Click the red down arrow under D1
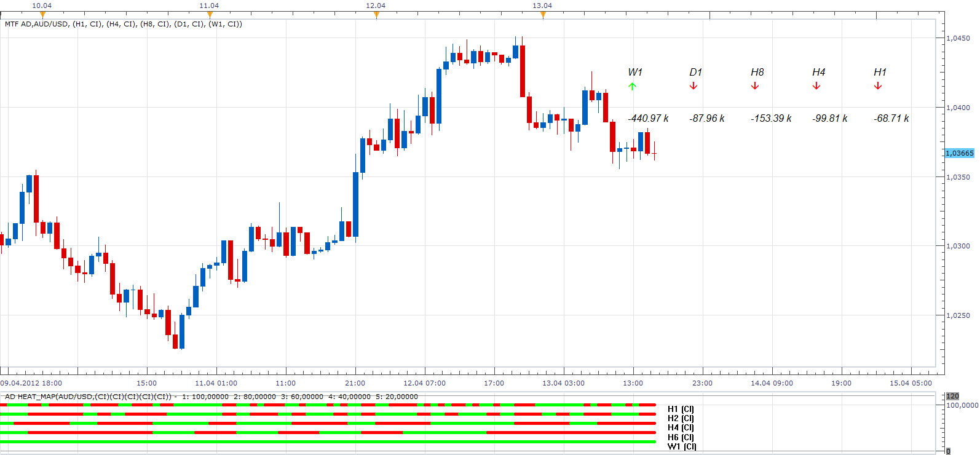 [694, 86]
